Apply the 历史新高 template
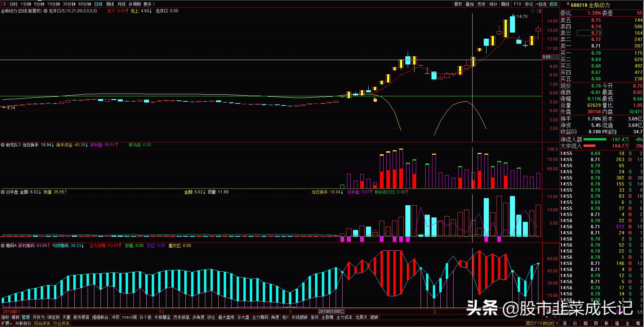 [x=182, y=317]
